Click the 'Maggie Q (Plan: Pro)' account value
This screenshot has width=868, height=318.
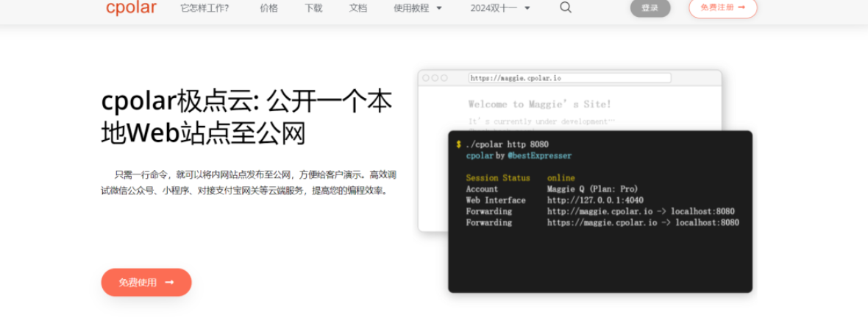[592, 189]
